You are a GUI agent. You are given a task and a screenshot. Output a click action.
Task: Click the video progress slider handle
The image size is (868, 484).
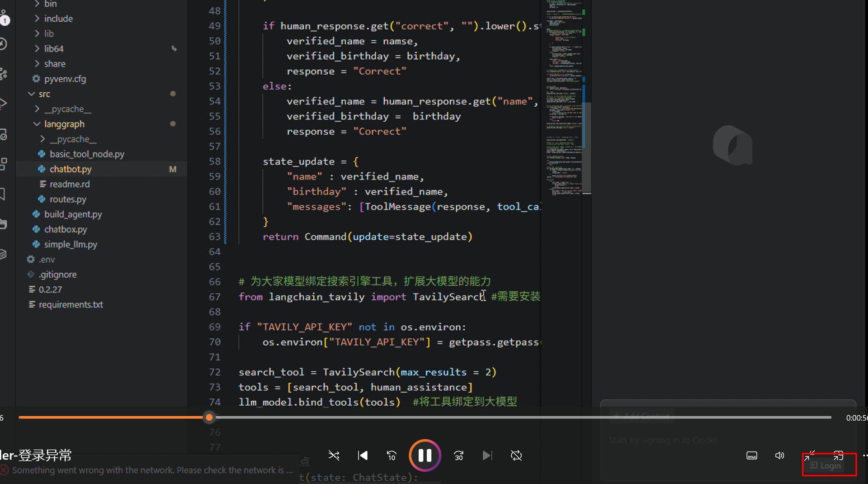[209, 417]
